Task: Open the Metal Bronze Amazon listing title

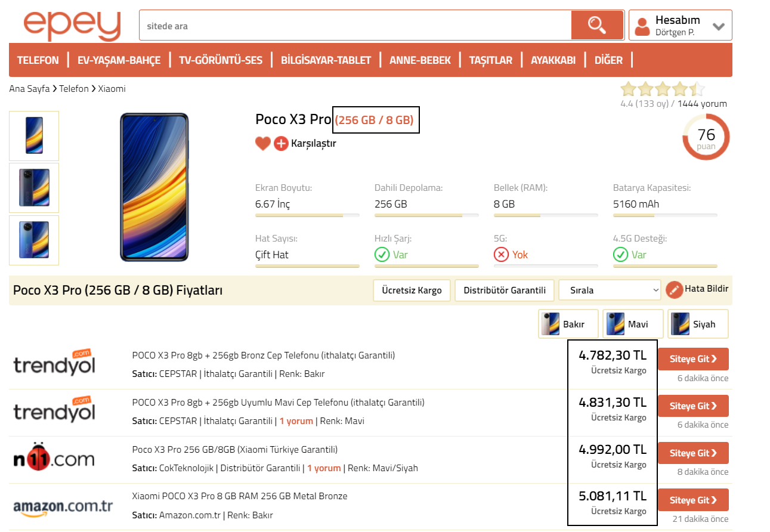Action: [240, 496]
